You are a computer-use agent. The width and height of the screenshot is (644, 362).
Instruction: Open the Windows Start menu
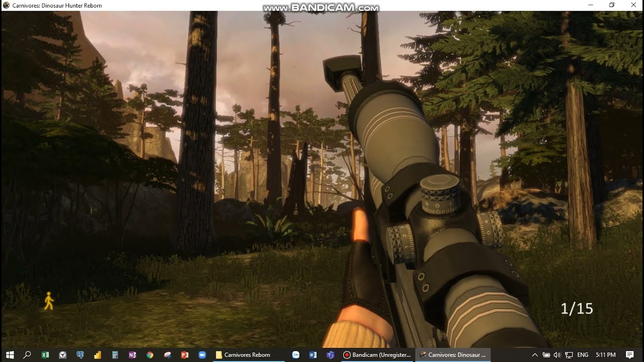[x=10, y=354]
